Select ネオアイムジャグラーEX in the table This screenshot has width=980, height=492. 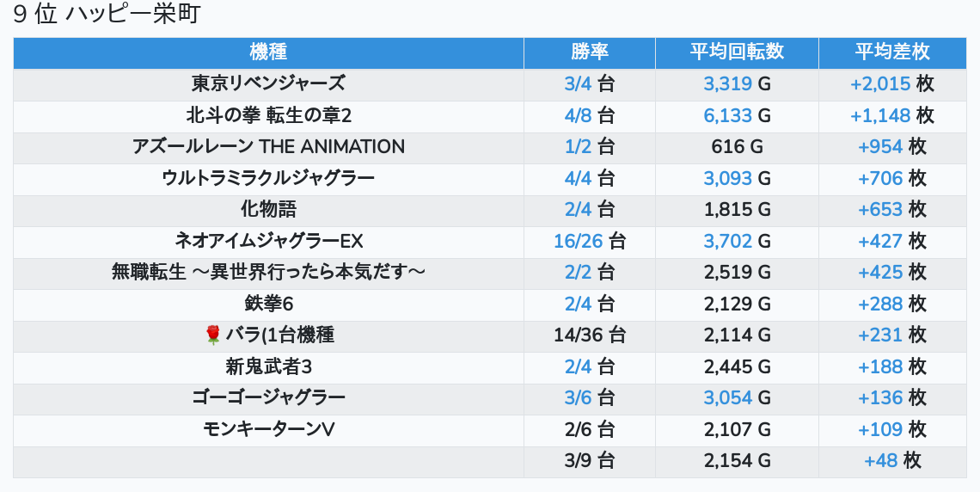268,241
